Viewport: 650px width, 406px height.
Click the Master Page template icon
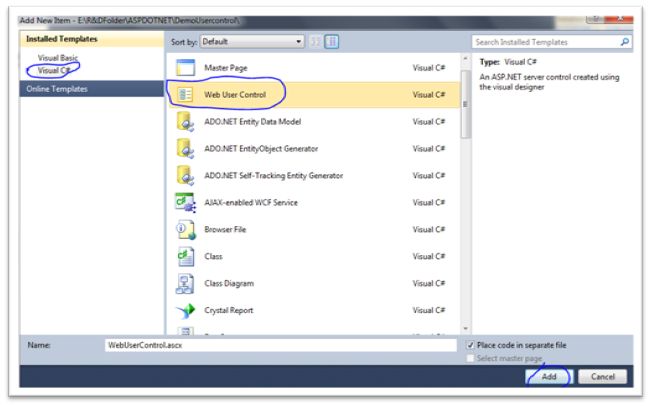pyautogui.click(x=185, y=68)
